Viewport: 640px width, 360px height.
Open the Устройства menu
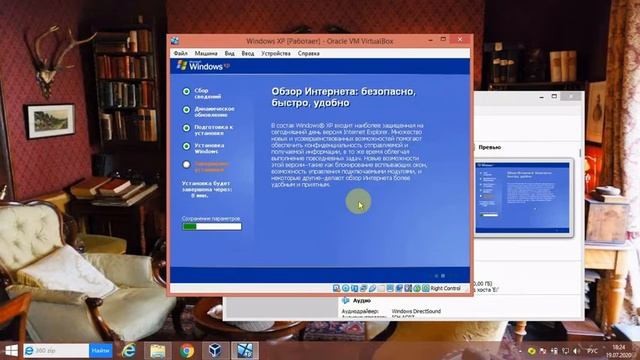tap(276, 53)
